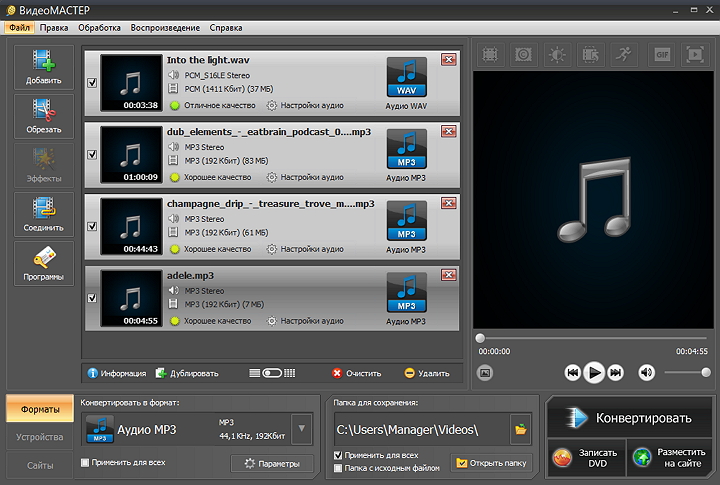Play the selected file
720x485 pixels.
point(594,372)
